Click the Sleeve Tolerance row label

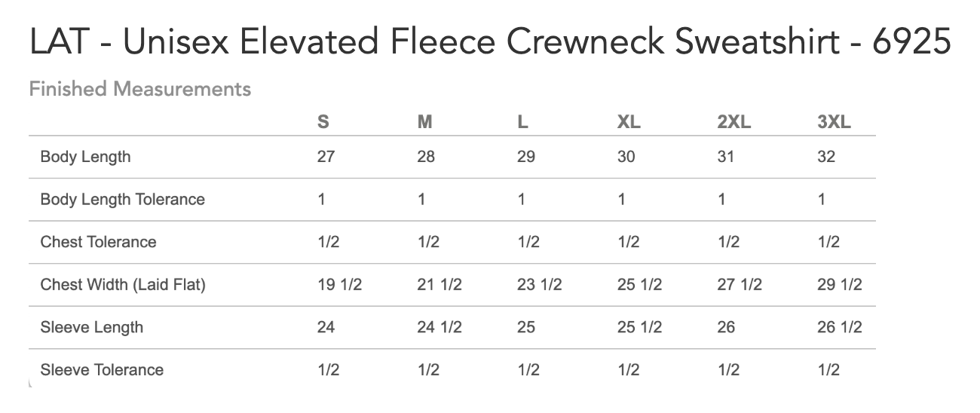102,370
